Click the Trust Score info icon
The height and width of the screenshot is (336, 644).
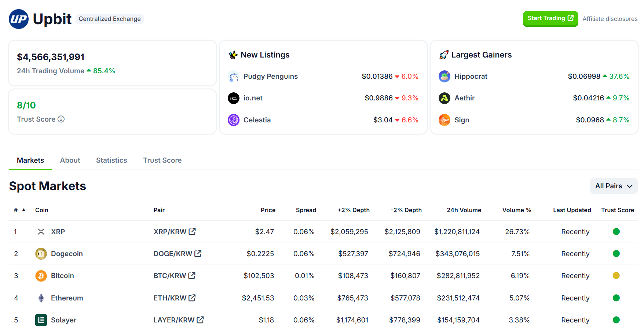pyautogui.click(x=61, y=119)
